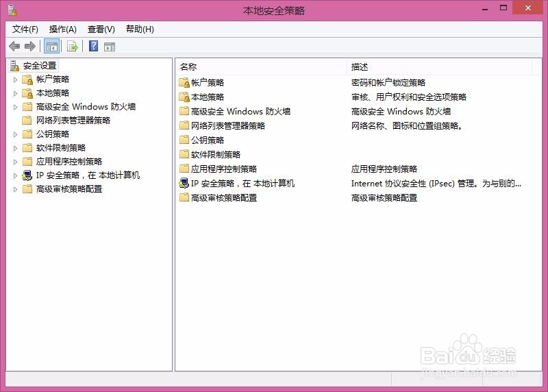Close the 本地安全策略 window

tap(527, 8)
